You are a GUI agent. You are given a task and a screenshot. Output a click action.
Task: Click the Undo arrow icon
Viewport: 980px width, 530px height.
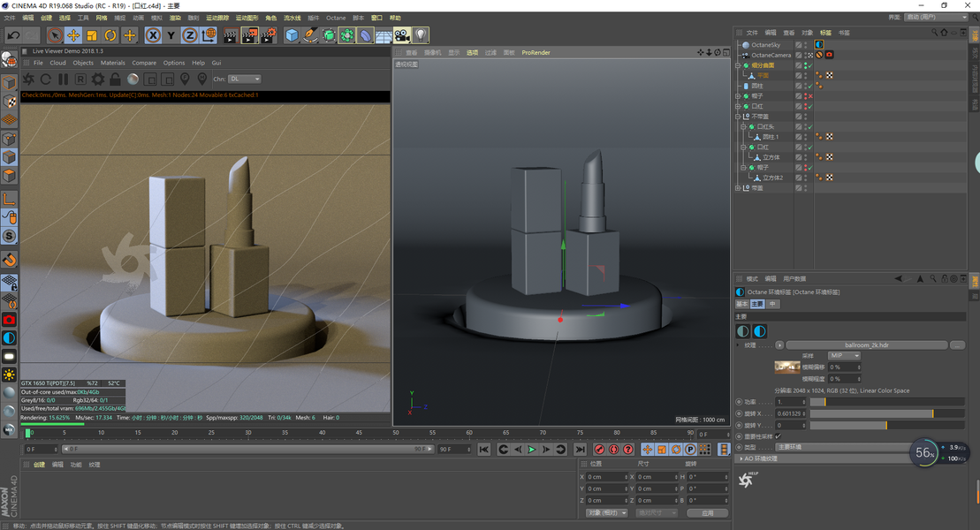pyautogui.click(x=13, y=35)
